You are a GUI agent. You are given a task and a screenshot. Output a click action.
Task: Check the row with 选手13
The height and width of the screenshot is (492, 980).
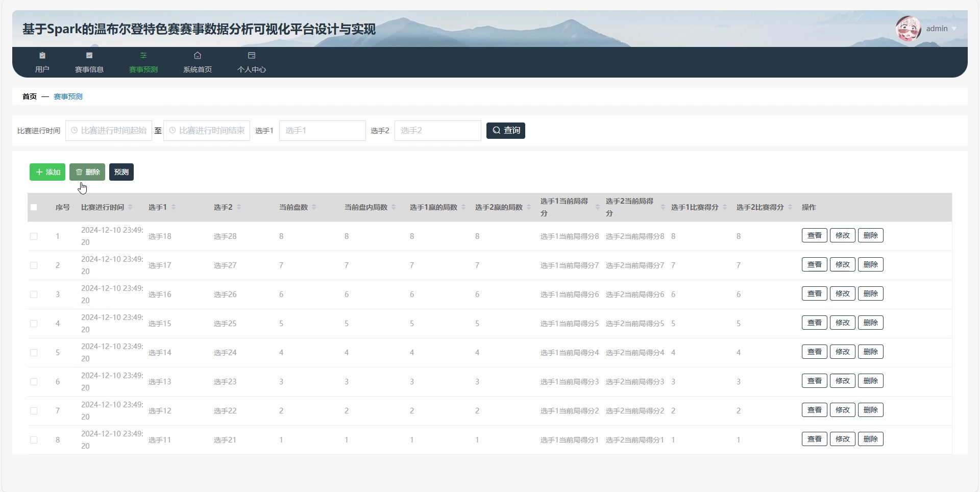pos(34,382)
